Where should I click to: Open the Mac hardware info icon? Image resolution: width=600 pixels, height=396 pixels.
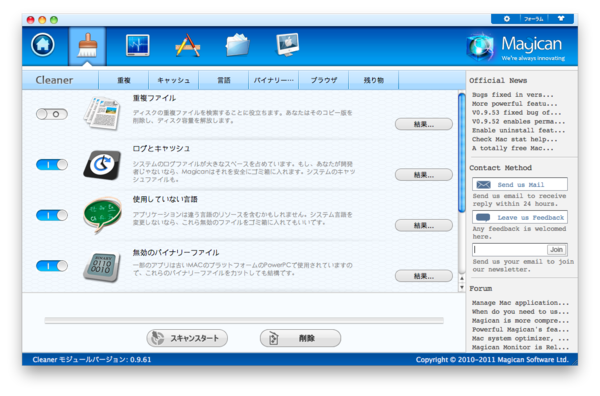(287, 45)
